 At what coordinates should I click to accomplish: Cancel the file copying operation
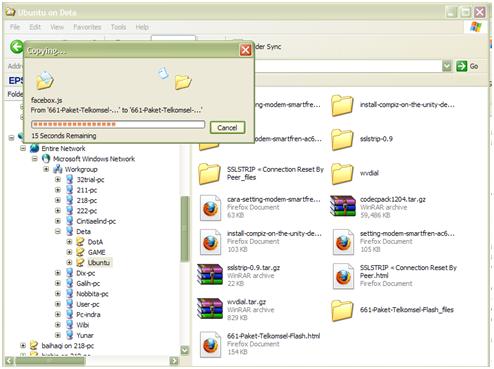click(x=227, y=128)
